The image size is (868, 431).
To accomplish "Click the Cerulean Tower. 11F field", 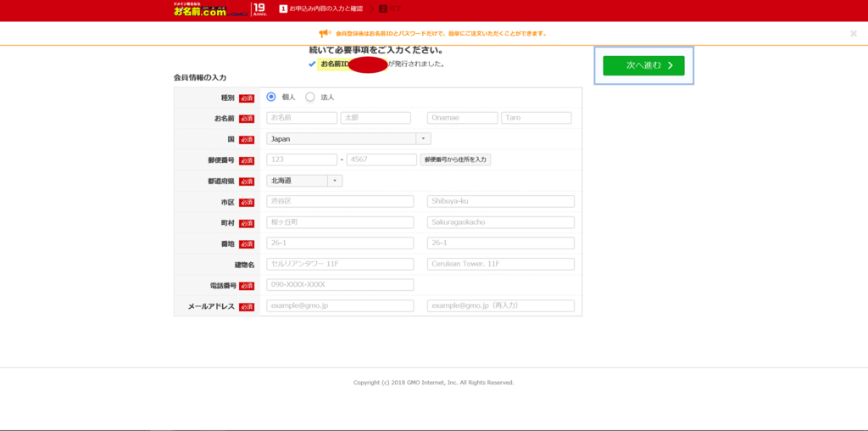I will click(x=501, y=264).
